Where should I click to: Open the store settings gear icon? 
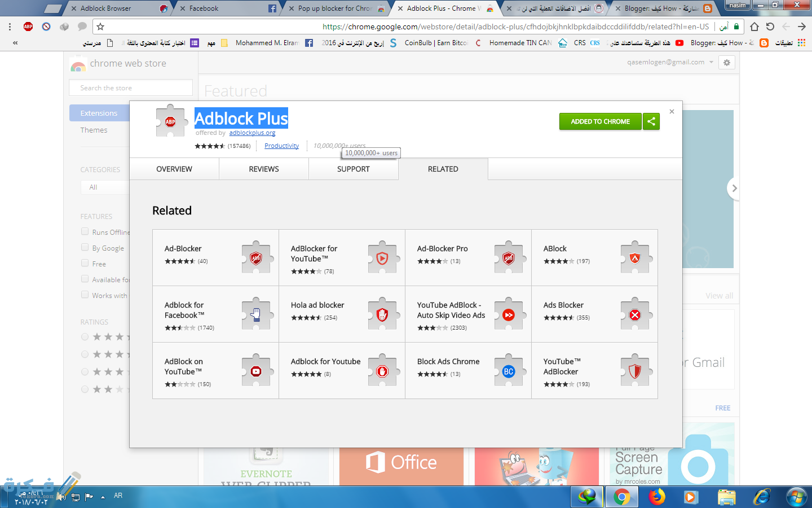point(727,63)
